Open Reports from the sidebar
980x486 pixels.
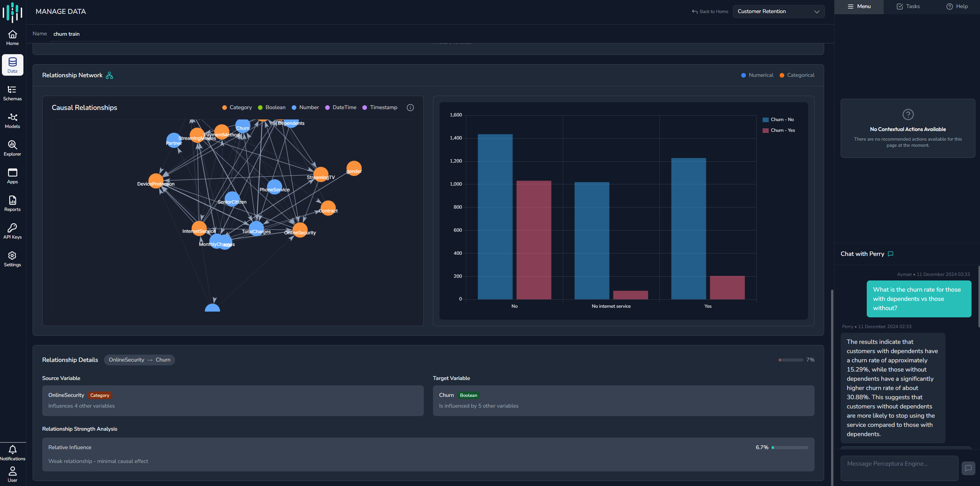coord(12,204)
